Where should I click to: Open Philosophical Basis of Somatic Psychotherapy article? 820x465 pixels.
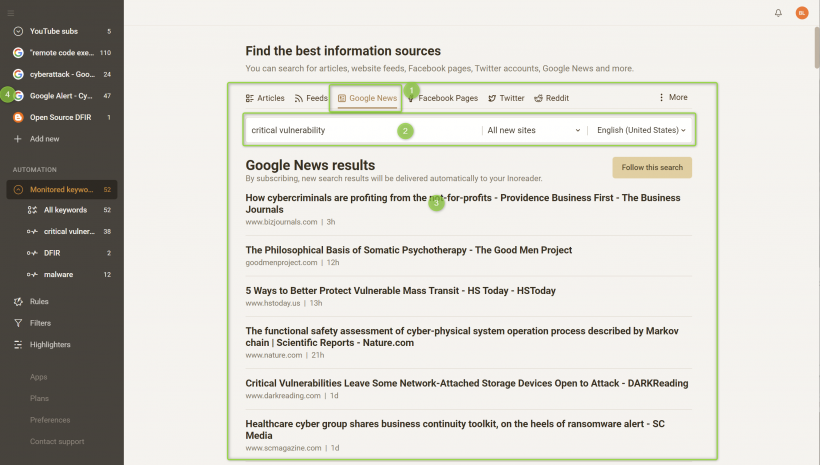point(408,250)
